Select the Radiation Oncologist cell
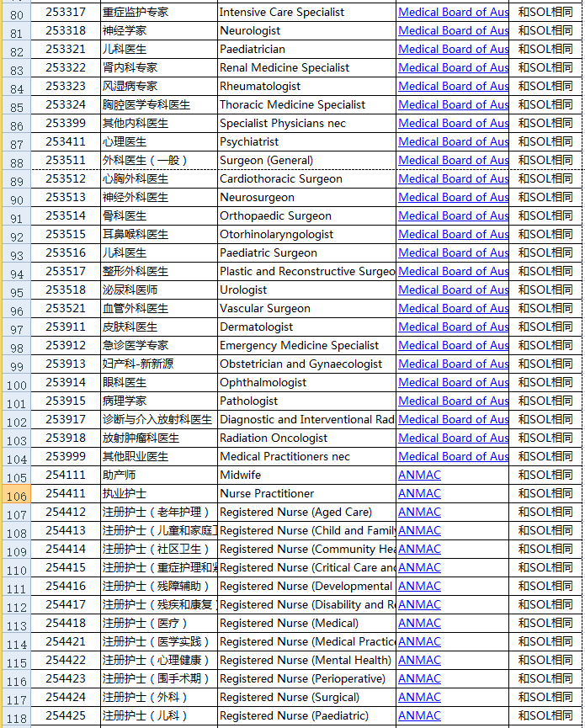This screenshot has width=585, height=728. pyautogui.click(x=306, y=438)
